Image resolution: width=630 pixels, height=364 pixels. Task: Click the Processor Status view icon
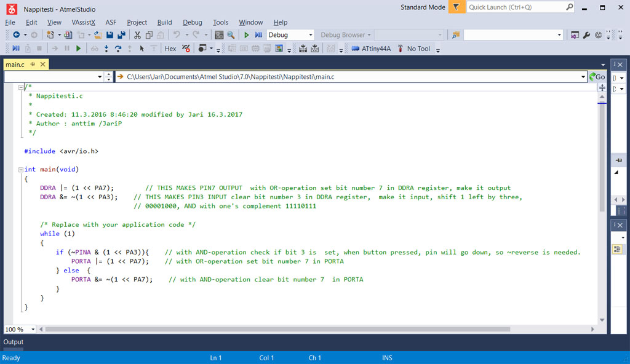279,49
